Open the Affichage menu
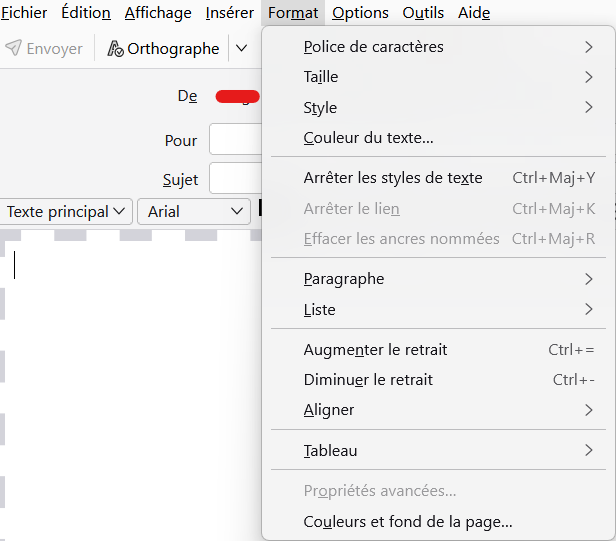 tap(158, 13)
